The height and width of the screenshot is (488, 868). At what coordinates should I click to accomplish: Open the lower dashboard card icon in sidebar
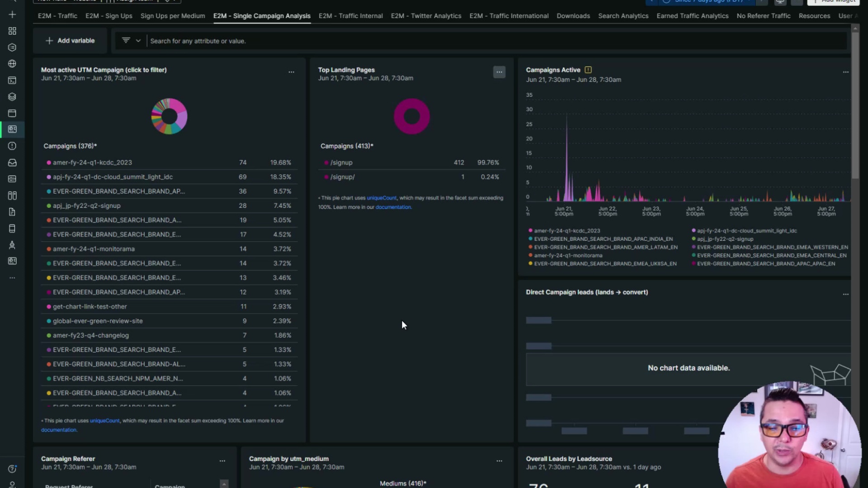click(12, 261)
